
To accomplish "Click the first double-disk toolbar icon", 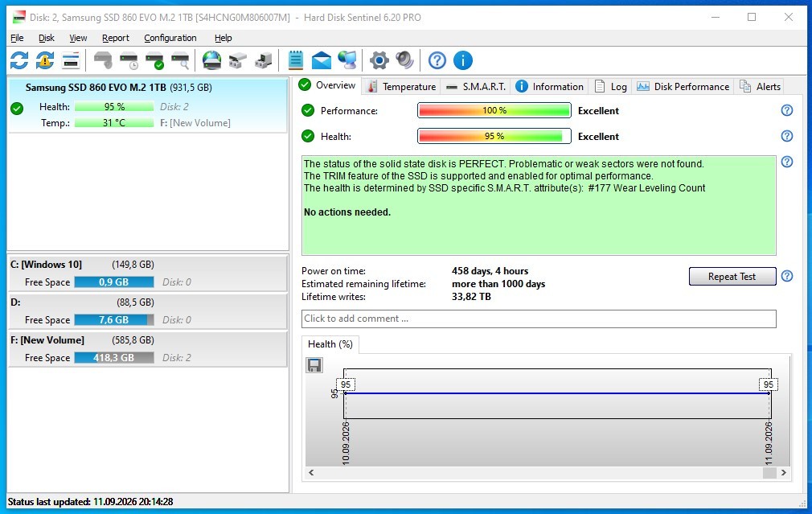I will coord(238,60).
